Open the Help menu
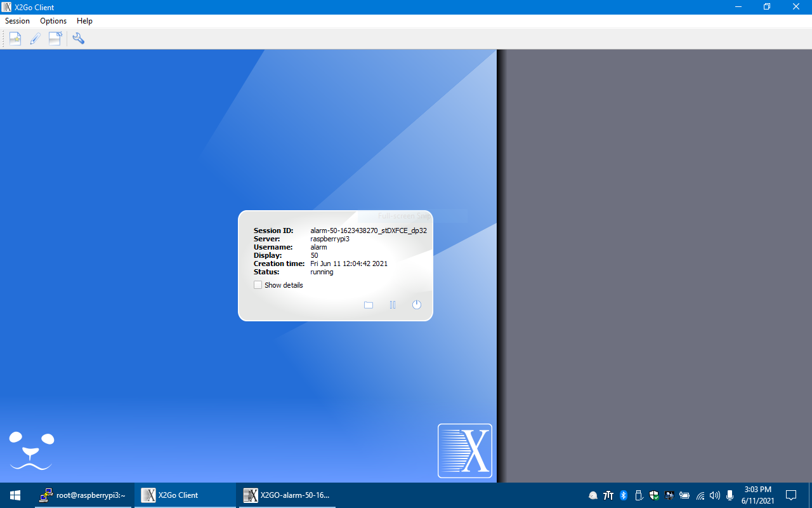 [x=84, y=21]
